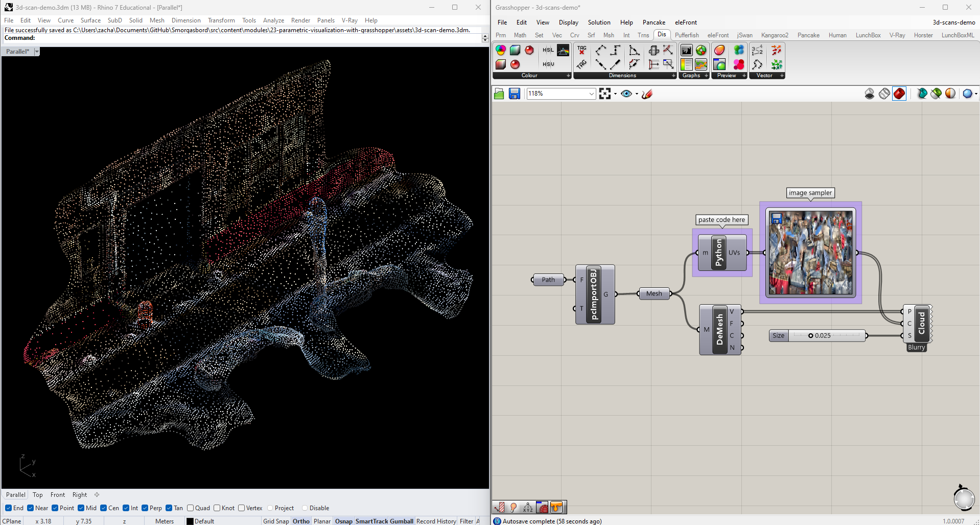Screen dimensions: 980x525
Task: Open the HSL colour component
Action: [x=548, y=50]
